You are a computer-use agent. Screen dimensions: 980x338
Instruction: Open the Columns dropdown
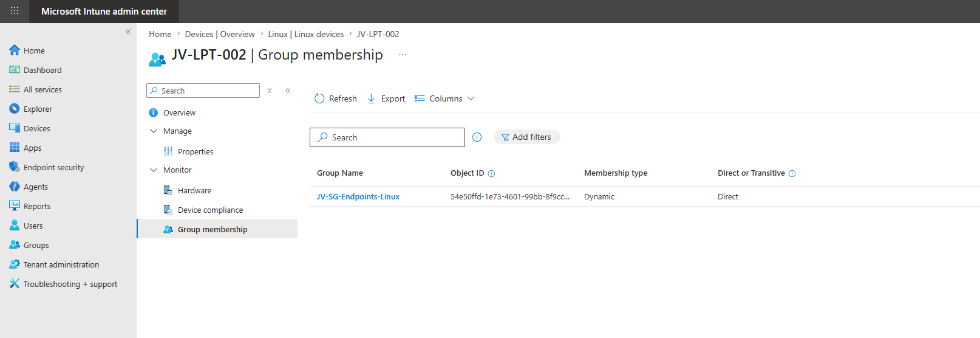[445, 98]
